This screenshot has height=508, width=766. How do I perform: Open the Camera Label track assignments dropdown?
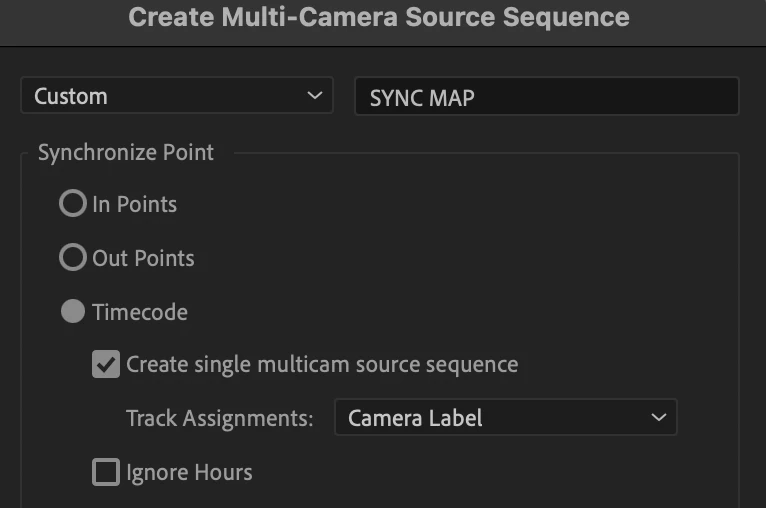pos(505,418)
